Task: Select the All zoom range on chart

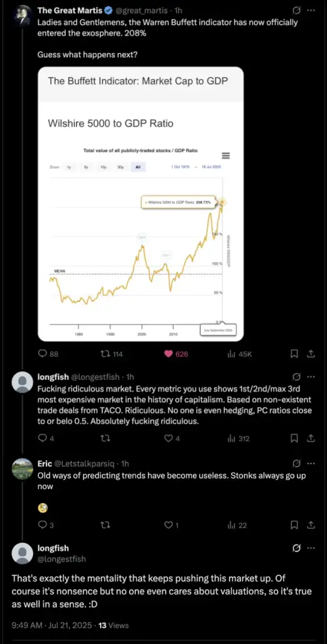Action: click(x=138, y=167)
